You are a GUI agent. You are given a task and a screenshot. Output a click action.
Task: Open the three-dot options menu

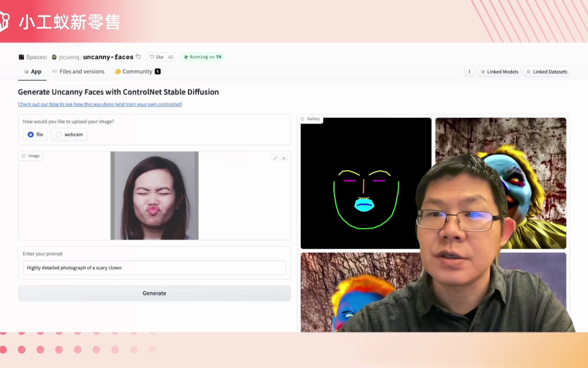[469, 72]
